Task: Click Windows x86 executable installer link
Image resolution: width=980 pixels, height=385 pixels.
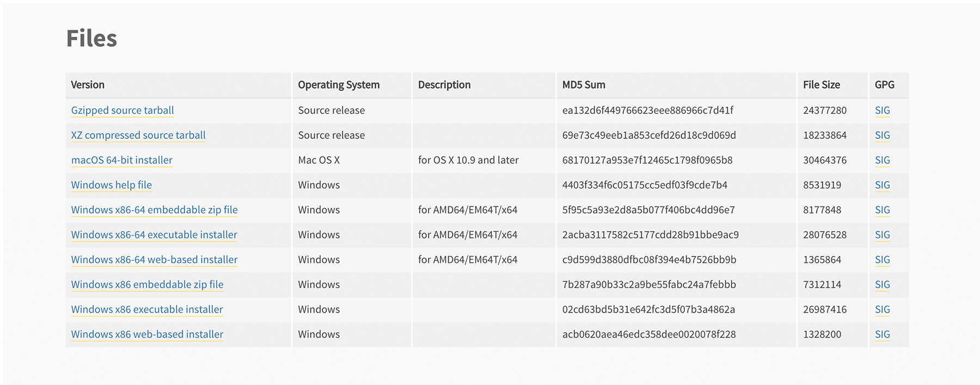Action: click(147, 309)
